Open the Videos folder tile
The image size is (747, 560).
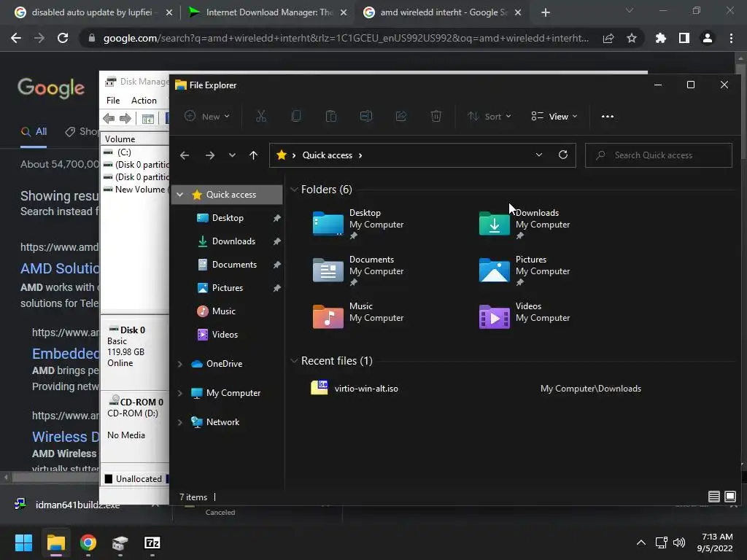tap(525, 316)
